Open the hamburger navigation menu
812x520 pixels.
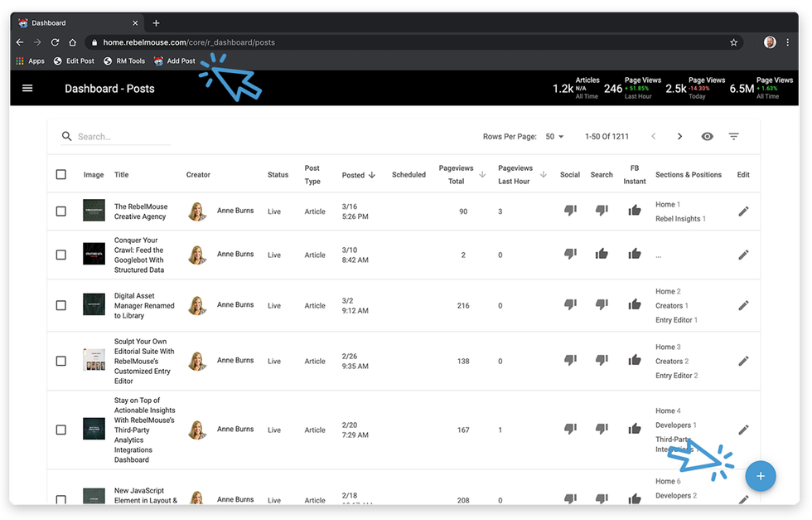point(27,88)
